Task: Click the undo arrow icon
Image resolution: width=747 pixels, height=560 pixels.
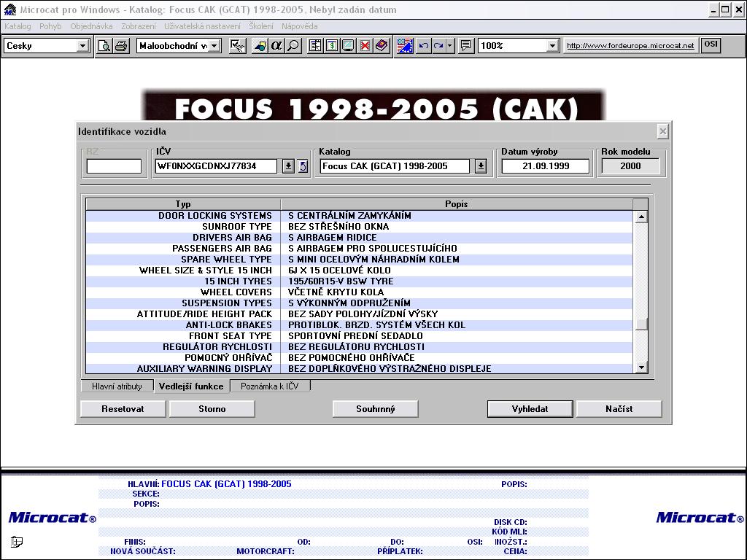Action: tap(424, 46)
